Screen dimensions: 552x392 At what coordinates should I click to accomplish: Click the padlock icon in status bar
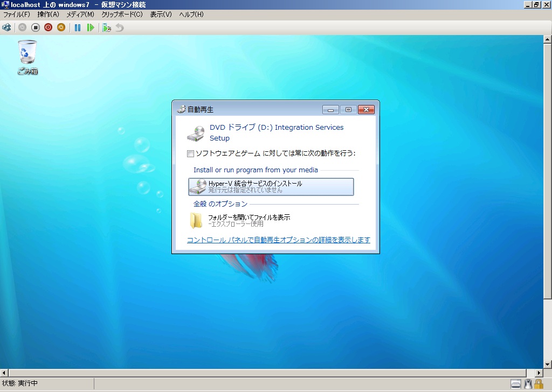click(x=539, y=384)
